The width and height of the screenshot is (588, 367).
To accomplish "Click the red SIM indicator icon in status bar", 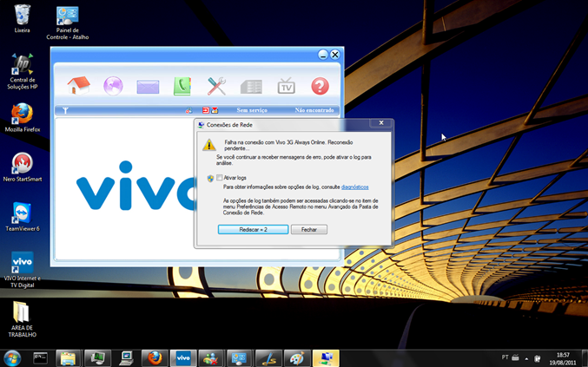I will (x=206, y=110).
